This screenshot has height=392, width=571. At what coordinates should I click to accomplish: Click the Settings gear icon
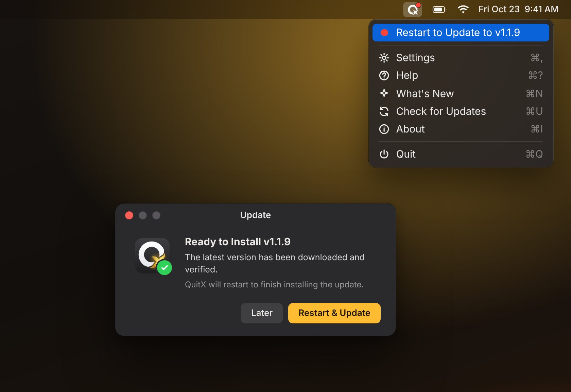pos(384,58)
